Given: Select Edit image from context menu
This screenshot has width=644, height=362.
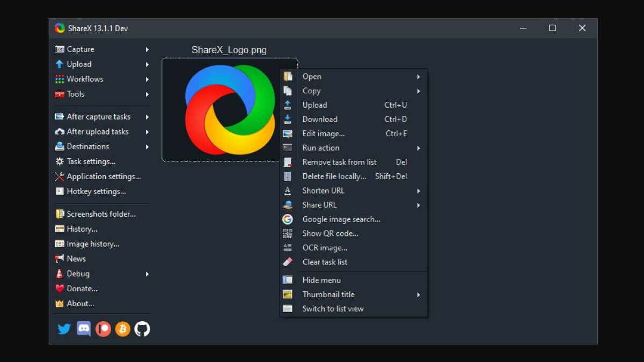Looking at the screenshot, I should point(323,134).
